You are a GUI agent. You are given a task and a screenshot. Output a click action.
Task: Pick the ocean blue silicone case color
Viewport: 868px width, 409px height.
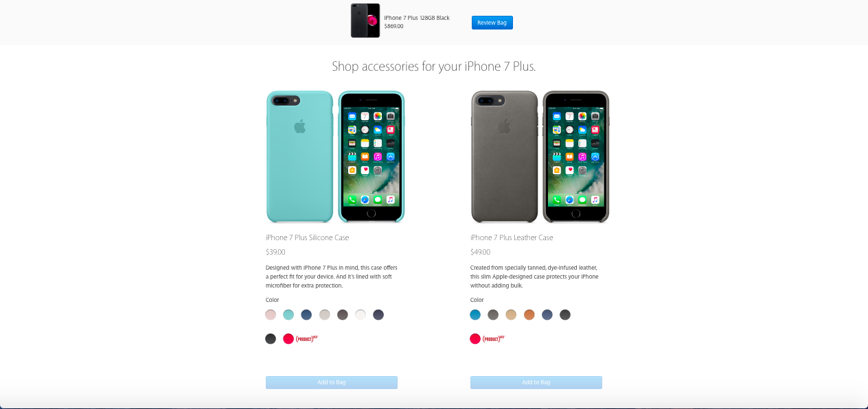pos(306,315)
